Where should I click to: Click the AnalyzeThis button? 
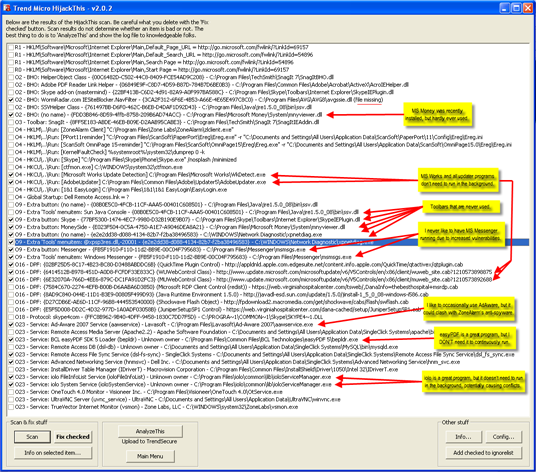(x=150, y=431)
